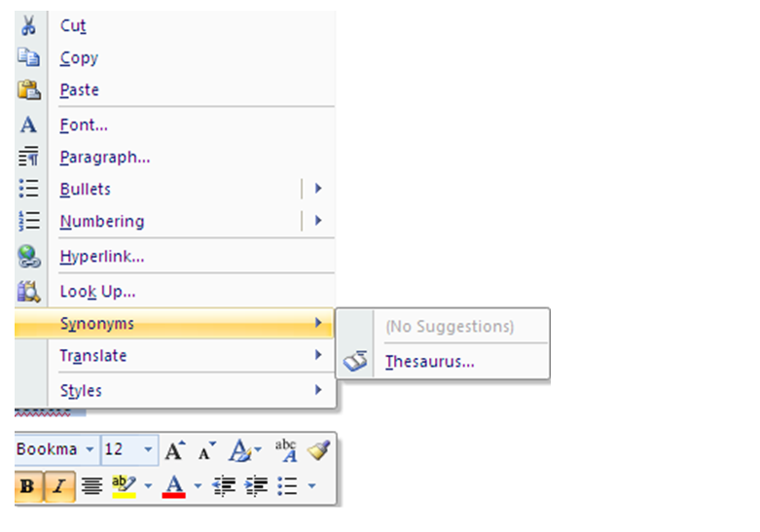Toggle bullet list in mini toolbar
Screen dimensions: 760x532
(287, 485)
